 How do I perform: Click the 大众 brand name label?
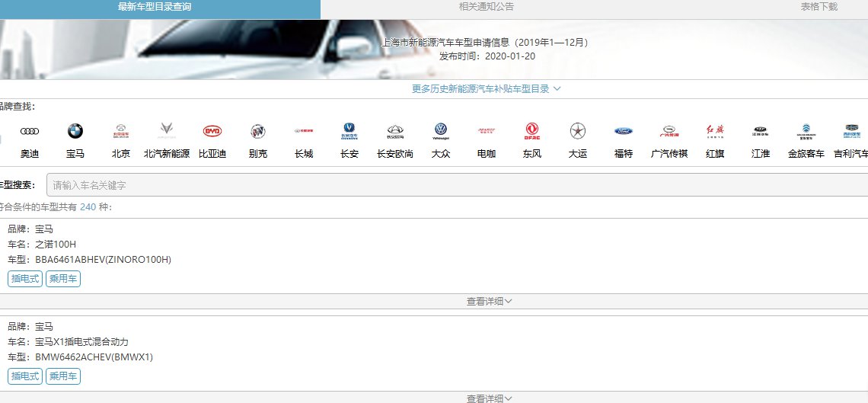click(x=441, y=154)
